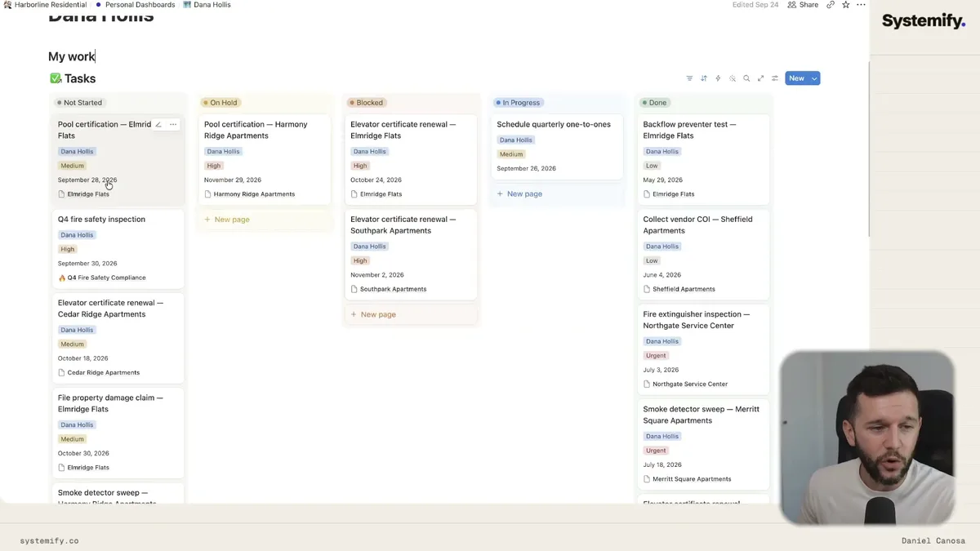The height and width of the screenshot is (551, 980).
Task: Click the Edited Sep 24 timestamp
Action: pyautogui.click(x=755, y=5)
